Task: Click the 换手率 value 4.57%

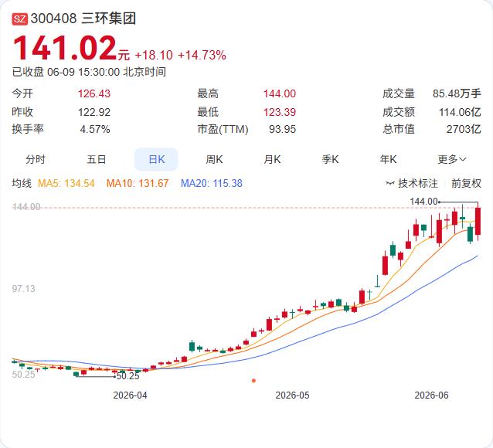Action: point(95,129)
